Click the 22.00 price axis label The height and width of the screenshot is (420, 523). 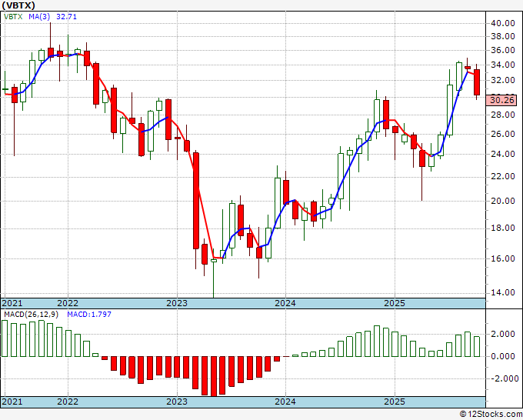point(503,176)
